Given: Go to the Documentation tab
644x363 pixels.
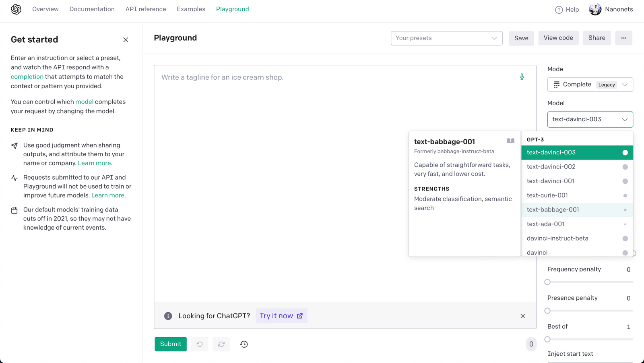Looking at the screenshot, I should click(92, 9).
